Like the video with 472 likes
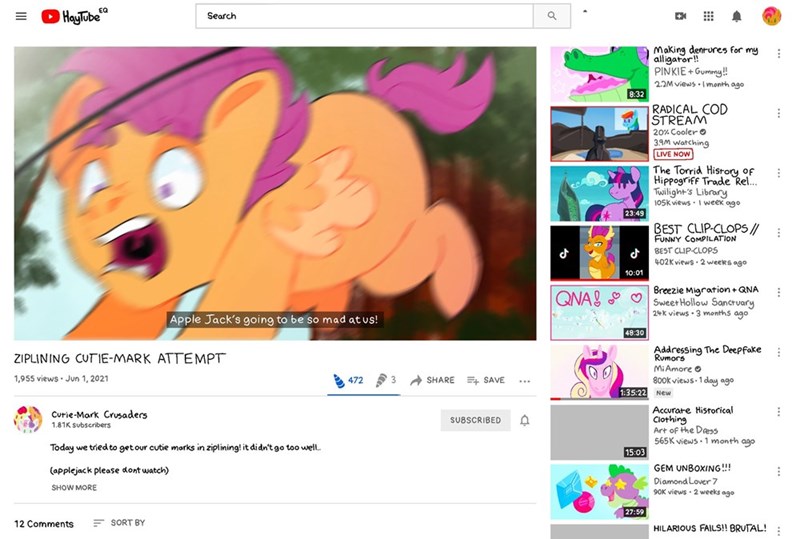The height and width of the screenshot is (539, 800). (x=348, y=380)
